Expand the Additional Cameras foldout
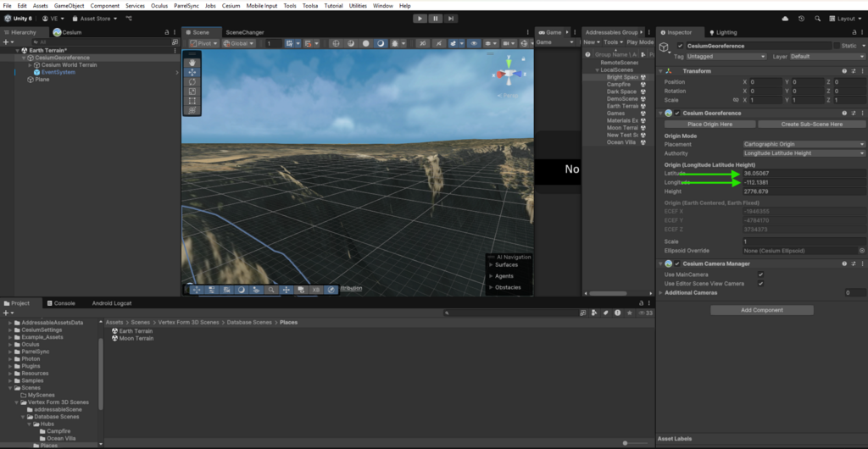 [x=661, y=292]
